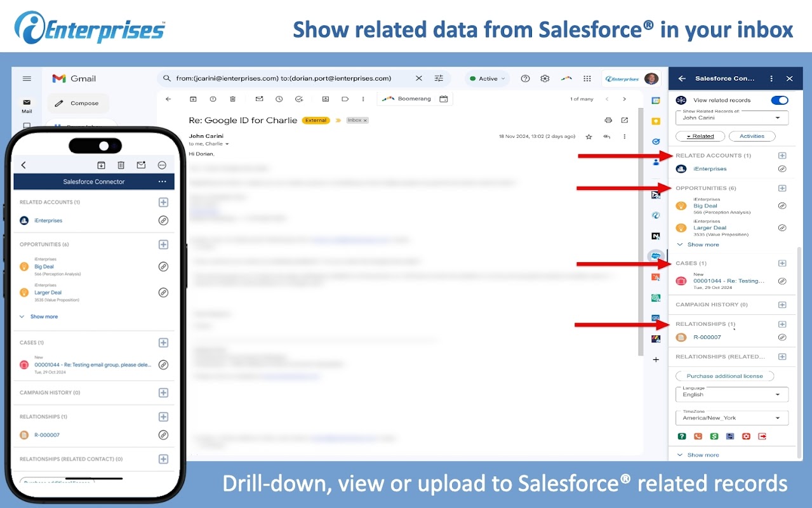
Task: Open the phone Salesforce Connector three-dot menu
Action: (163, 182)
